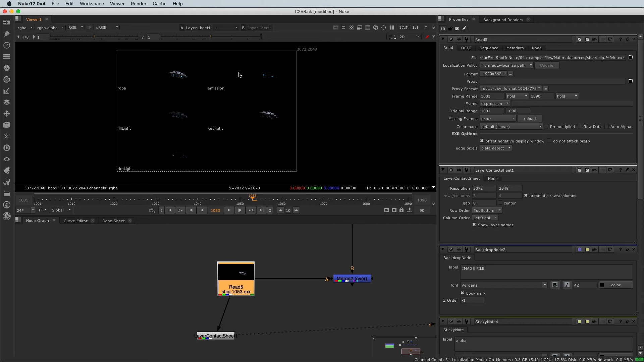Open the Image nodes toolbar icon
Image resolution: width=644 pixels, height=362 pixels.
pyautogui.click(x=6, y=22)
